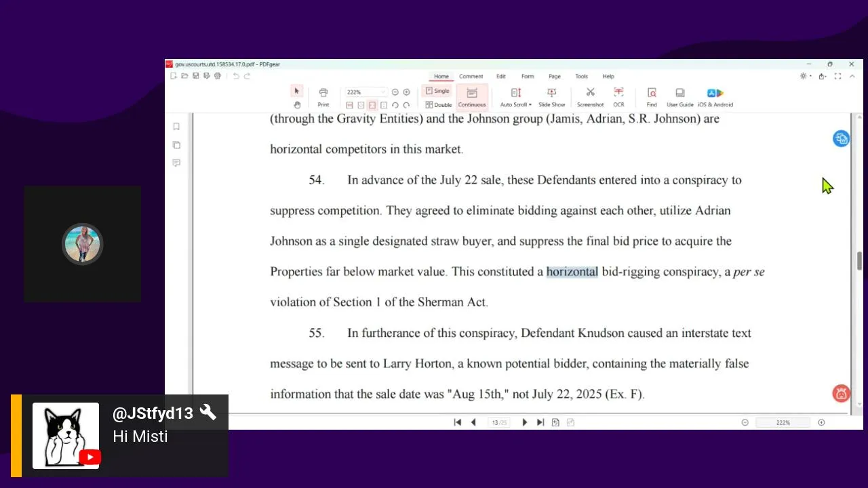Screen dimensions: 868x488
Task: Open the bookmarks sidebar panel
Action: pyautogui.click(x=176, y=127)
